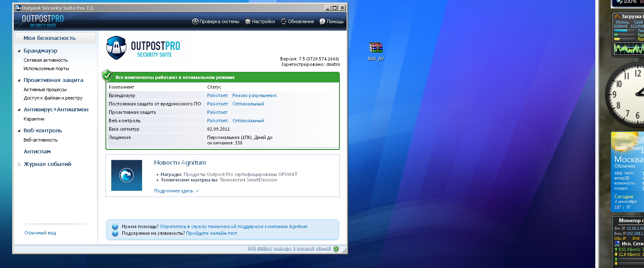
Task: Click the large Outpost shield logo
Action: (117, 48)
